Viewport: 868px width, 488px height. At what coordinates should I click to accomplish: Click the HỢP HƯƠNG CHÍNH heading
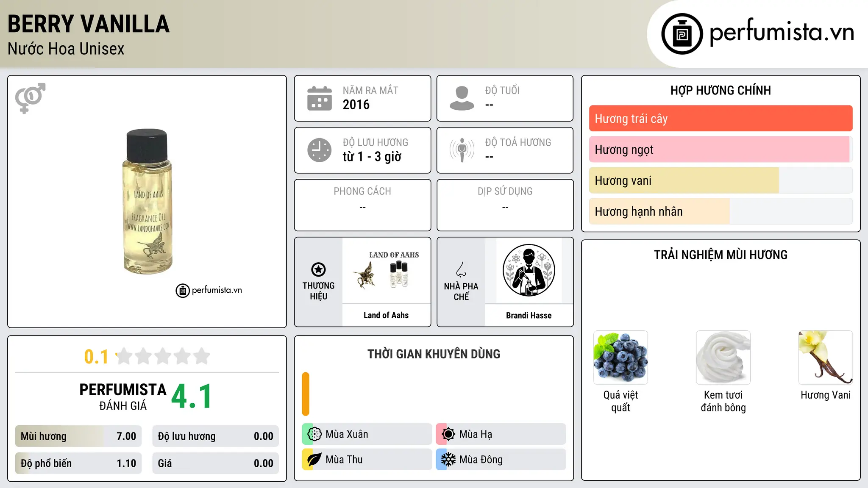click(x=721, y=91)
